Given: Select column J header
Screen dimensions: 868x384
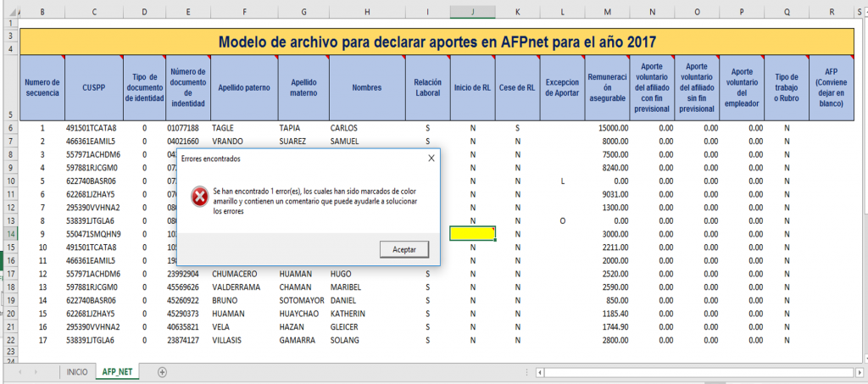Looking at the screenshot, I should pos(472,12).
